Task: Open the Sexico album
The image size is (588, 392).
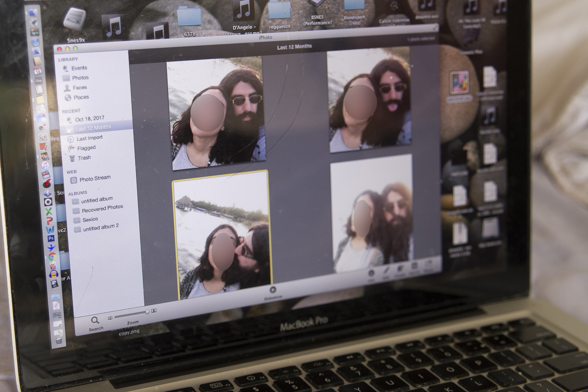Action: pyautogui.click(x=86, y=220)
